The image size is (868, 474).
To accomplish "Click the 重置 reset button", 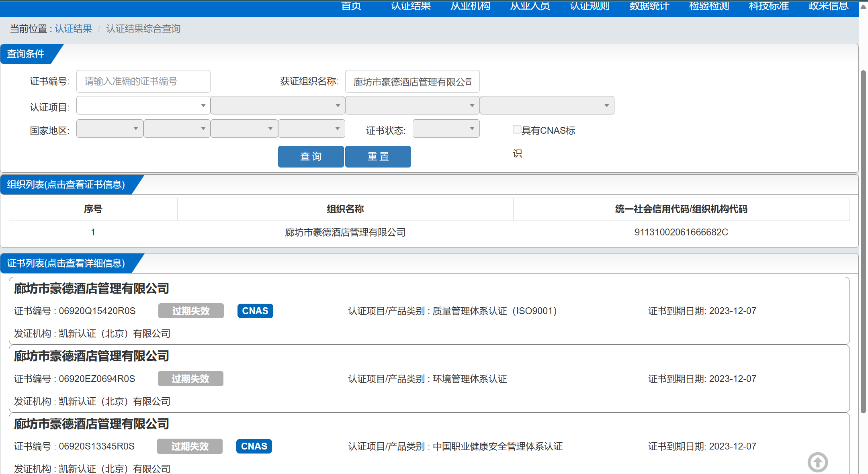I will 378,157.
